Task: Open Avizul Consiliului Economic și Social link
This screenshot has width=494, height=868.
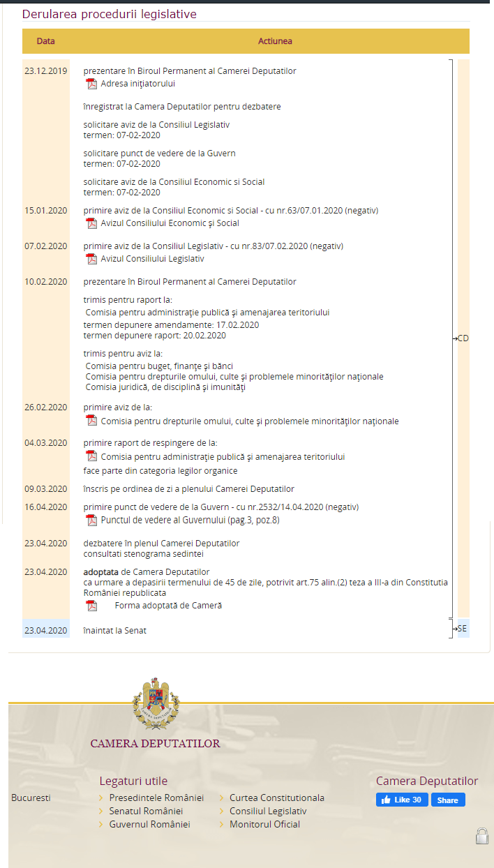Action: (170, 223)
